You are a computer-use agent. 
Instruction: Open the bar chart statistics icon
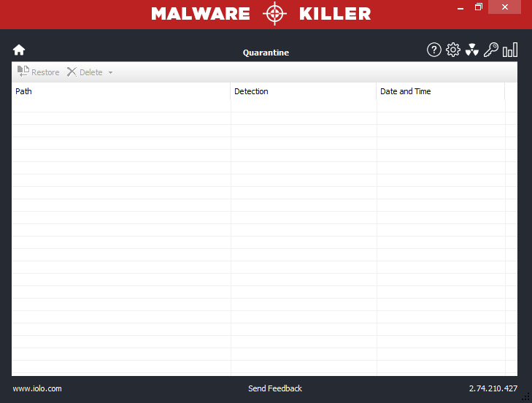[x=510, y=50]
